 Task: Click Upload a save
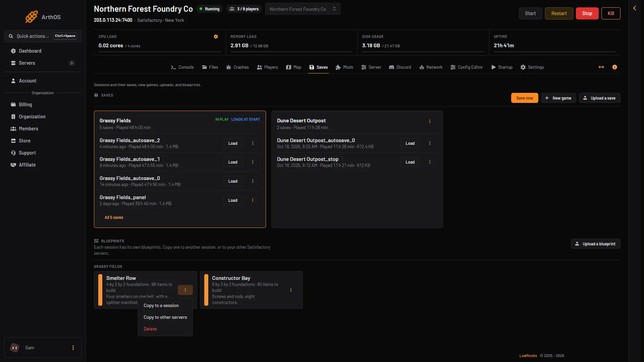(599, 98)
